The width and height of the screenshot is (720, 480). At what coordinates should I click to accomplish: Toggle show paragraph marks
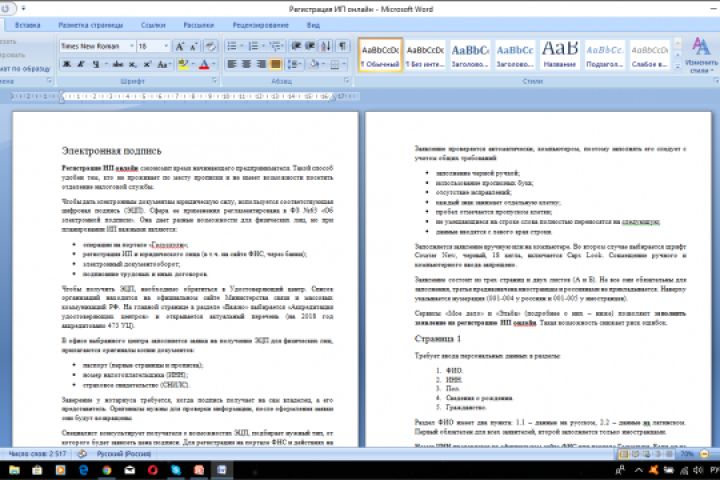click(x=342, y=46)
